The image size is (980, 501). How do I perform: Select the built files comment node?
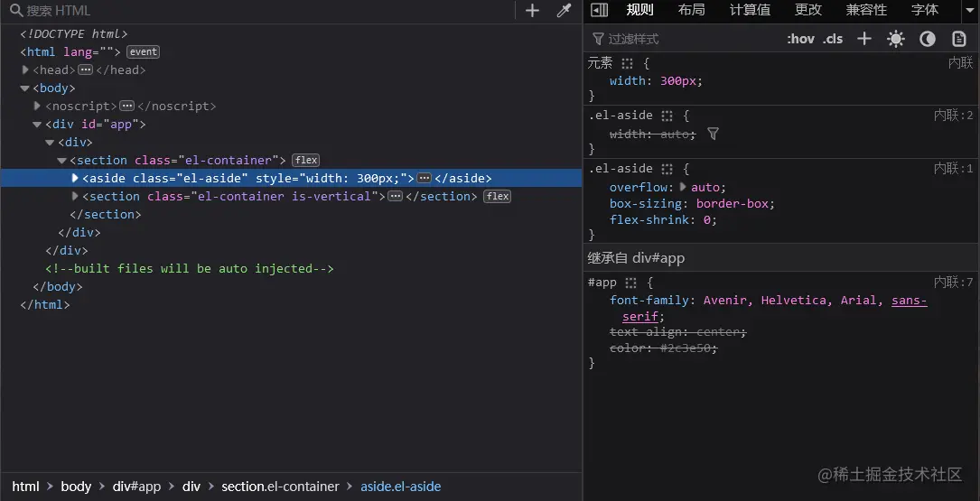point(190,269)
